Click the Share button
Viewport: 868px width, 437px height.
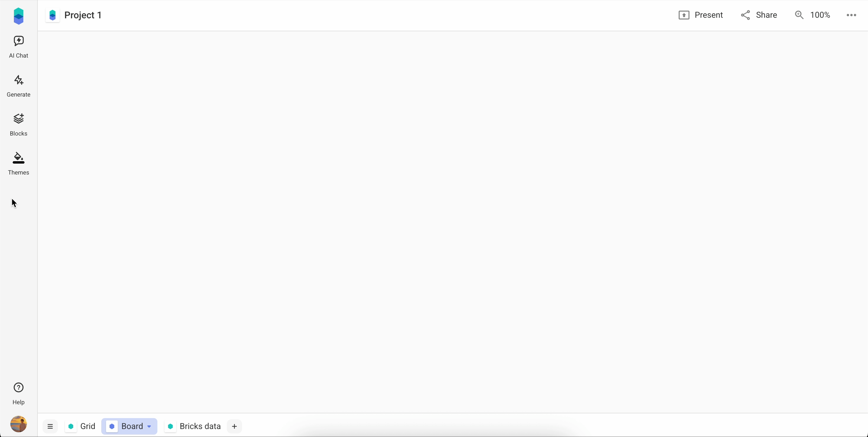point(759,15)
